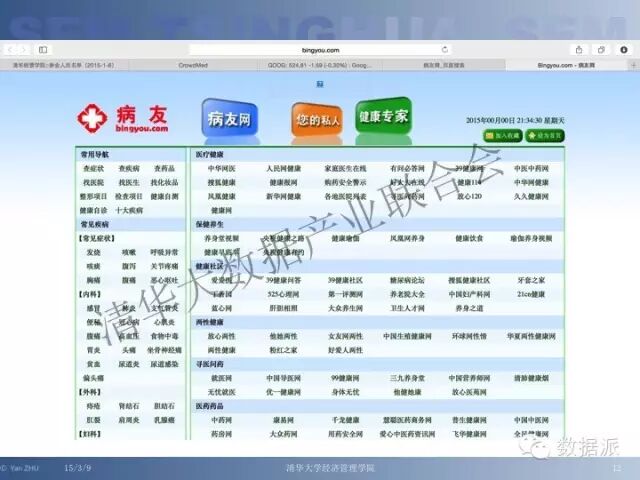This screenshot has width=640, height=480.
Task: Click the browser forward arrow
Action: [x=24, y=50]
